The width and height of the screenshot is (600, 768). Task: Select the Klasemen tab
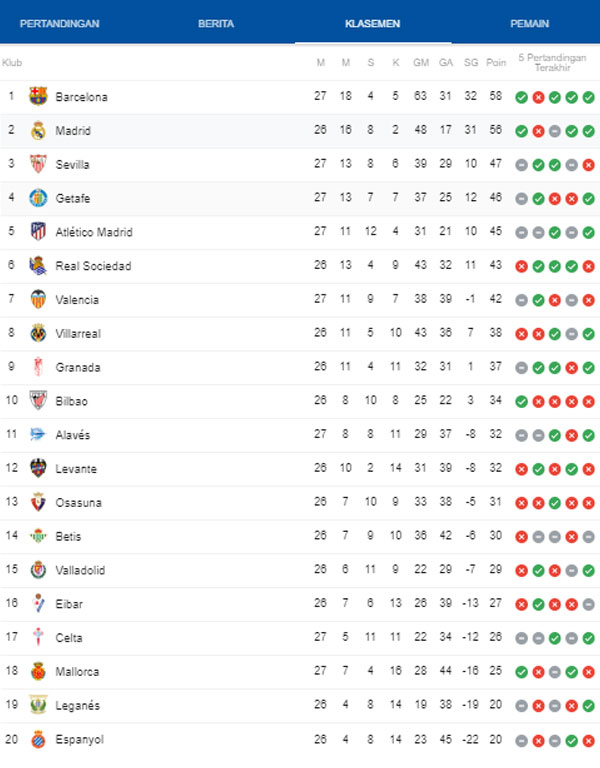click(x=373, y=24)
